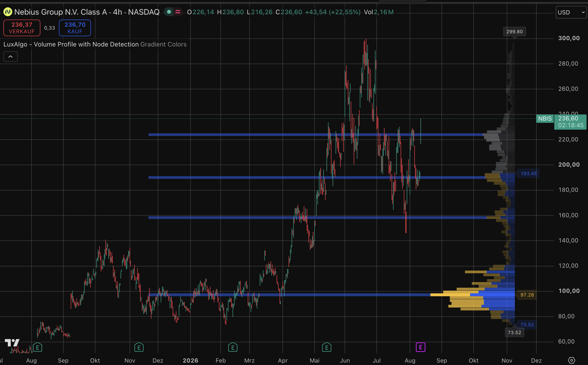Open chart settings gear on the time axis

(571, 360)
